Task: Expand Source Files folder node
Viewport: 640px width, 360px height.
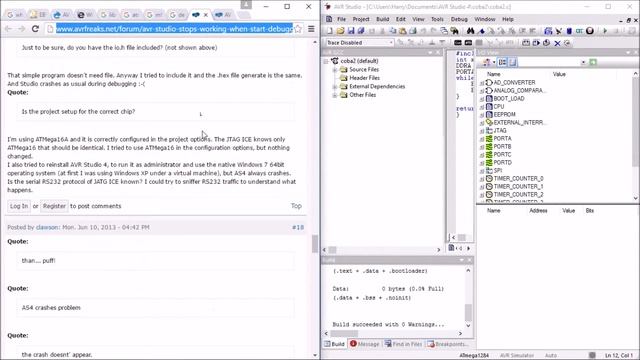Action: [x=335, y=70]
